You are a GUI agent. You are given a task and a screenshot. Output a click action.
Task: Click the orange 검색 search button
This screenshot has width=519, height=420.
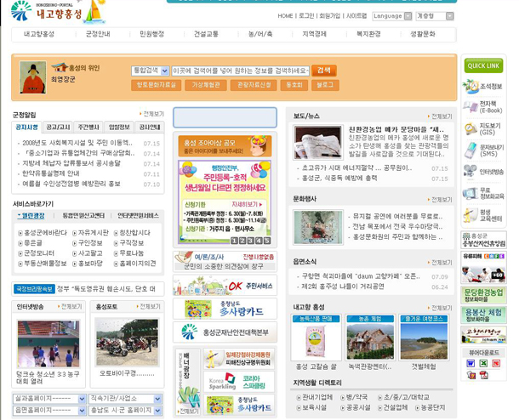(323, 71)
